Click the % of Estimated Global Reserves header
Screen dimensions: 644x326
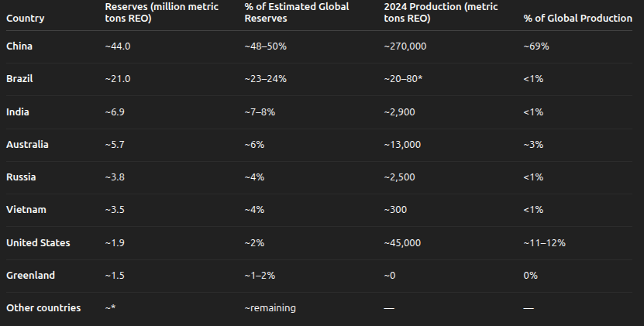(296, 12)
